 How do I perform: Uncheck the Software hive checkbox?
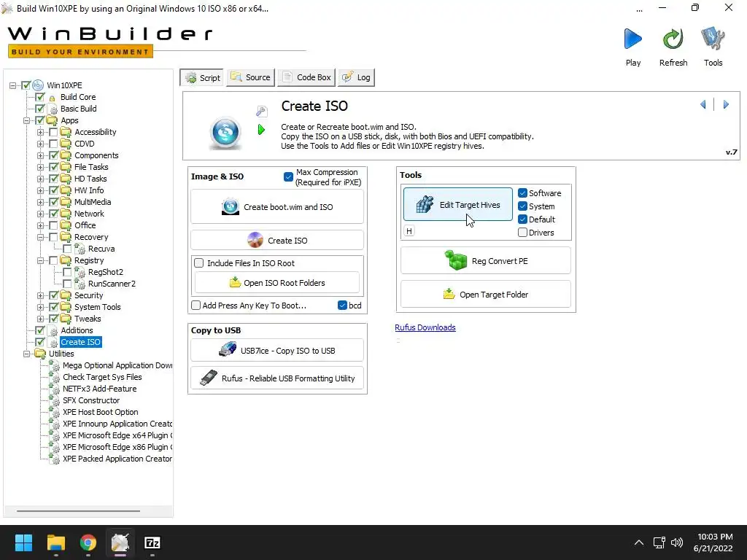point(522,192)
